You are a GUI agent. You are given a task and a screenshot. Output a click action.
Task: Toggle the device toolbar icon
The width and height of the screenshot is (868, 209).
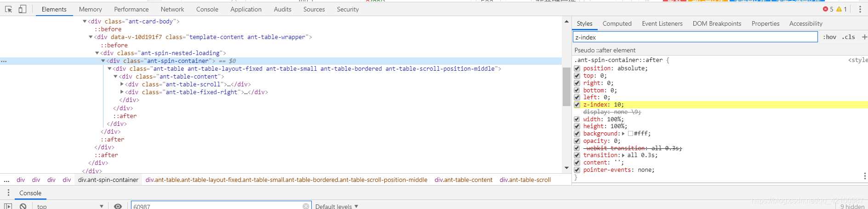coord(22,9)
